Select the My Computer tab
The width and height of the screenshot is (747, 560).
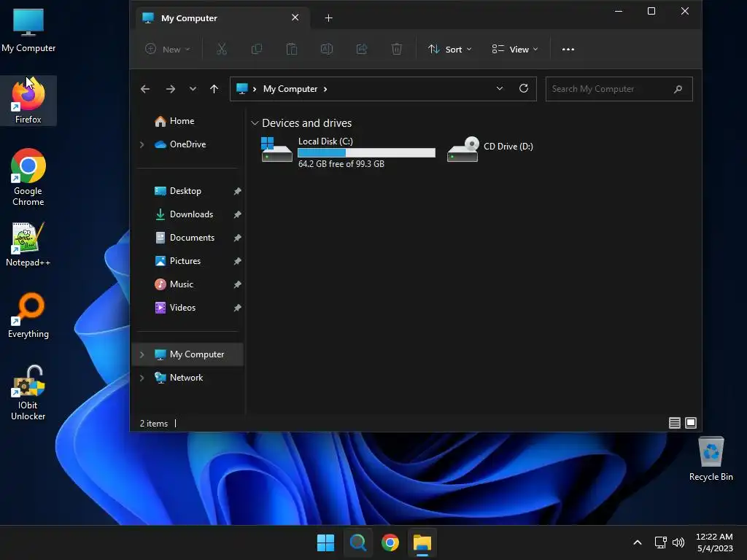[222, 18]
